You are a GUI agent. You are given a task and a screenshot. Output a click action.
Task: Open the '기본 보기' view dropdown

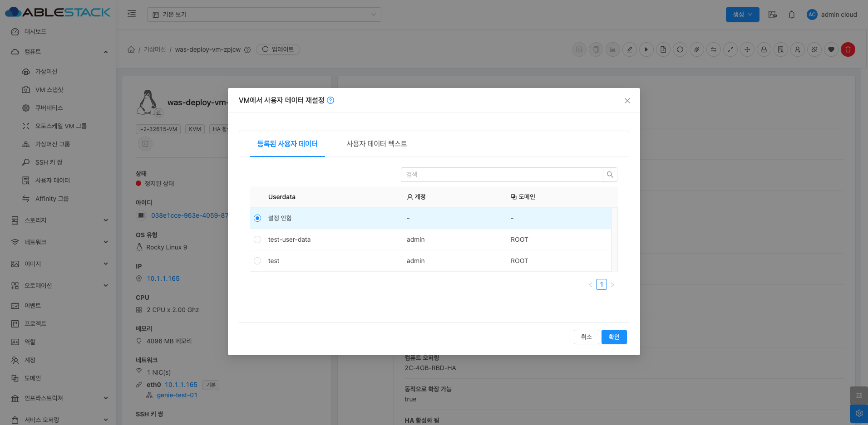point(264,15)
